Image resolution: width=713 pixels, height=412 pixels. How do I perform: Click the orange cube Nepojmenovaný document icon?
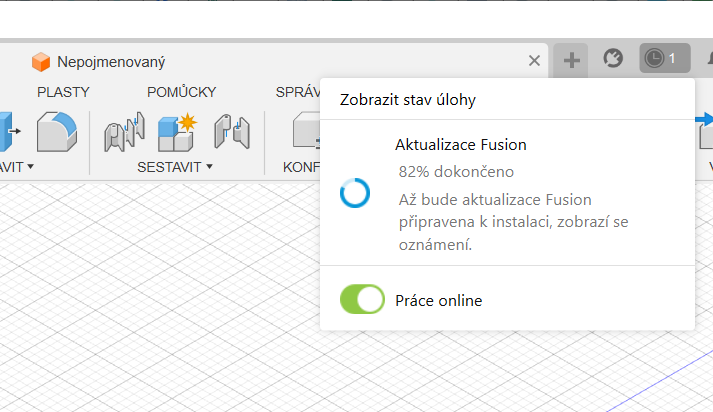pyautogui.click(x=40, y=62)
